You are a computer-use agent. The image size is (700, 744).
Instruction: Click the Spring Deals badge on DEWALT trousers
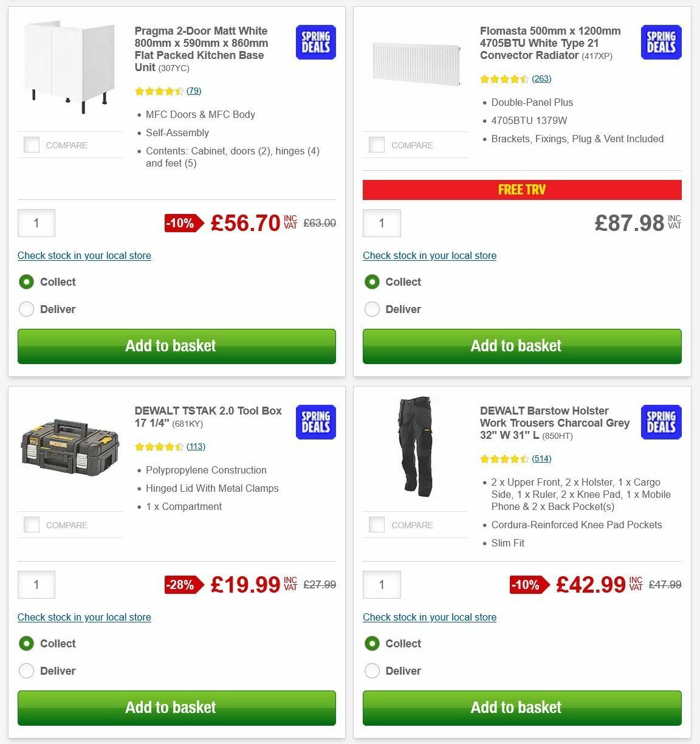pos(661,422)
